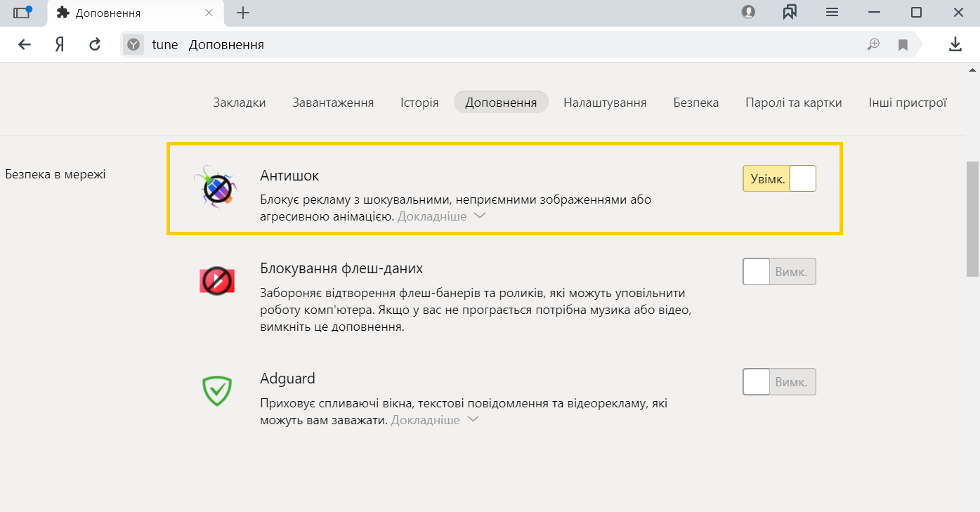Click the Adguard green shield icon
This screenshot has width=980, height=512.
pos(216,390)
